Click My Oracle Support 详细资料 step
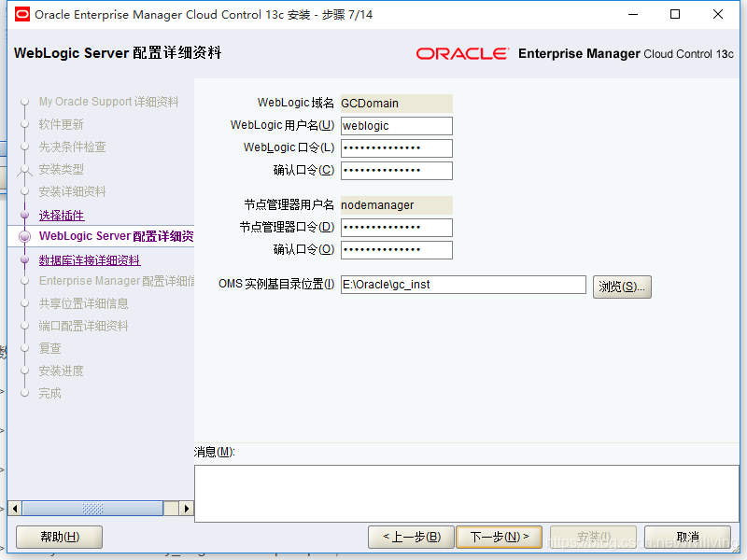This screenshot has width=747, height=560. 108,102
